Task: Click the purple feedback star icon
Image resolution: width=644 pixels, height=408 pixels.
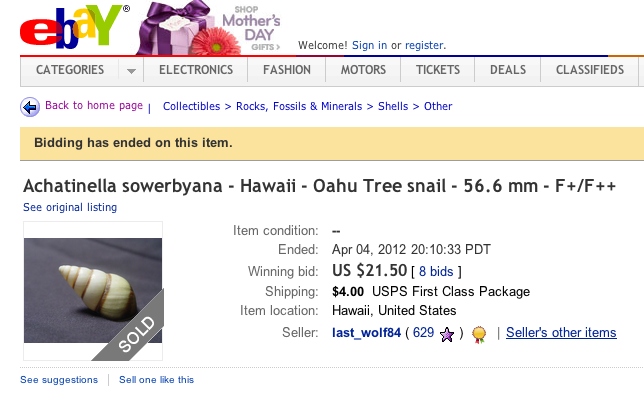Action: click(446, 333)
